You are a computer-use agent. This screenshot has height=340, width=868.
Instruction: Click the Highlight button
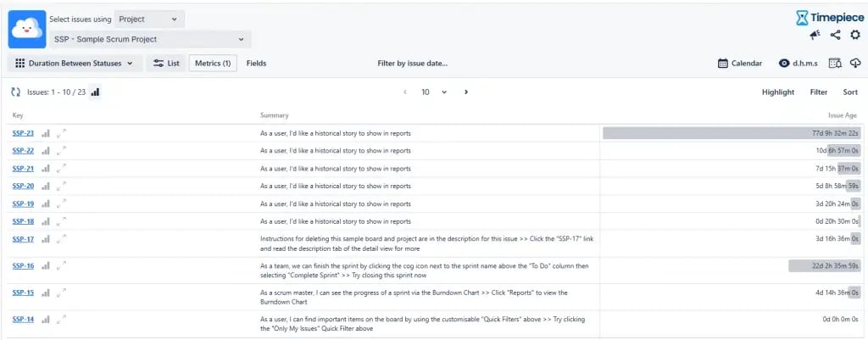[777, 92]
